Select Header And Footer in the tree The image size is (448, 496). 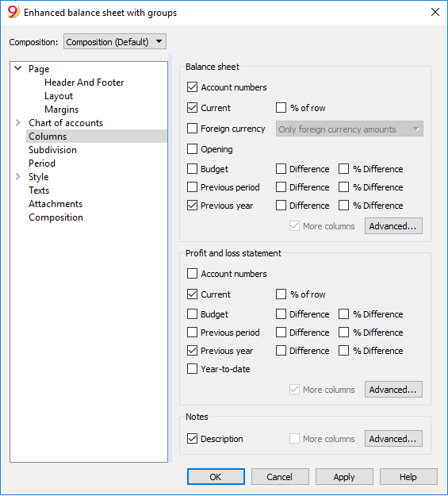[84, 83]
